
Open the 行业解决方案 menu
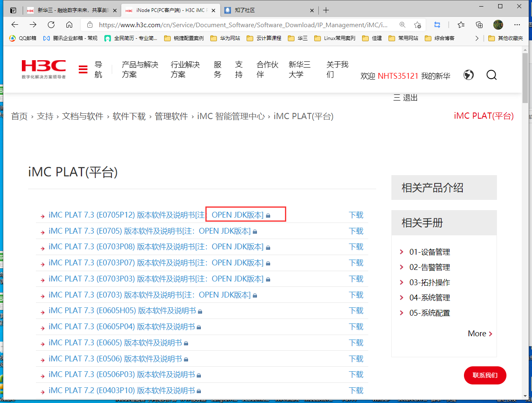click(185, 69)
